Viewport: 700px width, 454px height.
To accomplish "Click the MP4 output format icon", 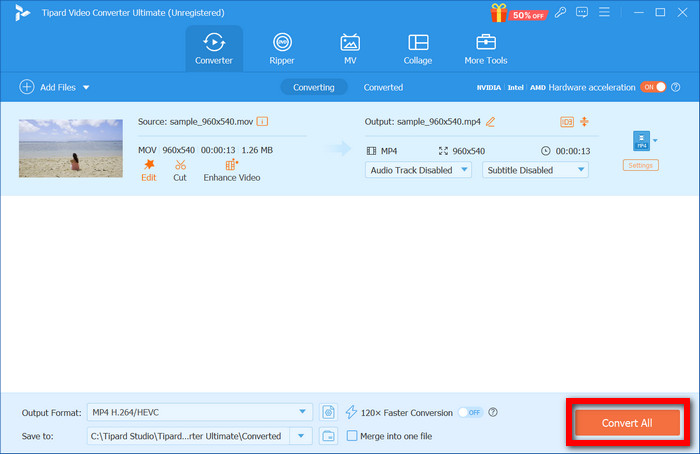I will (641, 141).
